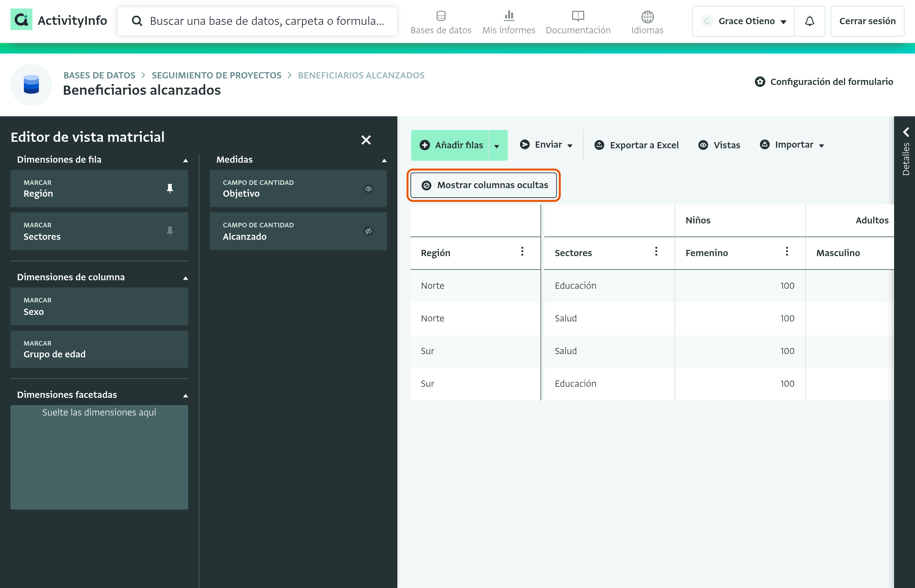Click the Femenino column three-dot menu
This screenshot has width=915, height=588.
point(787,251)
